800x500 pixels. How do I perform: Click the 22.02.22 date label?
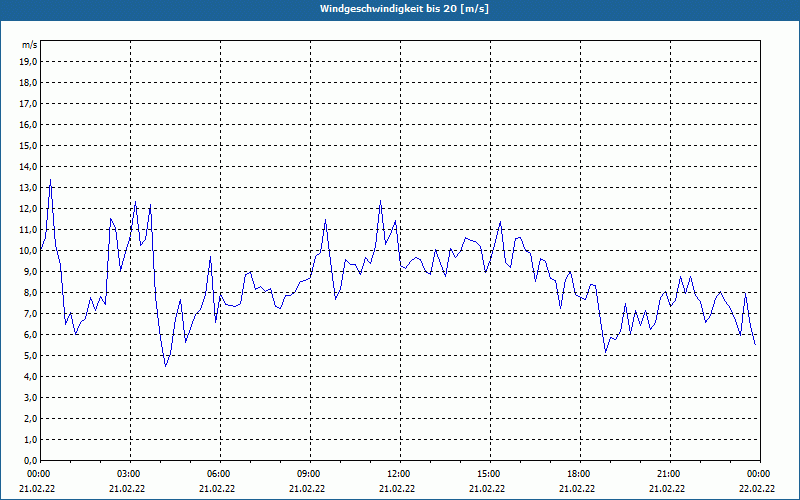757,489
